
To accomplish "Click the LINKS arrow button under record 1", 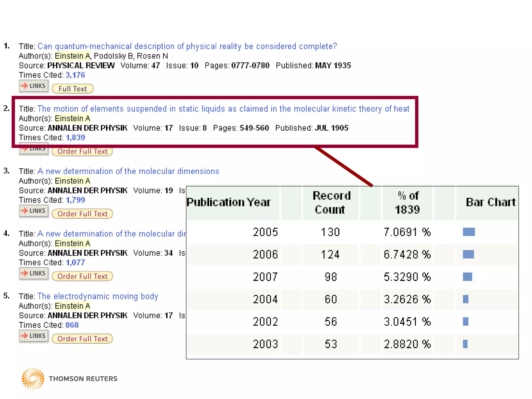I will tap(34, 86).
